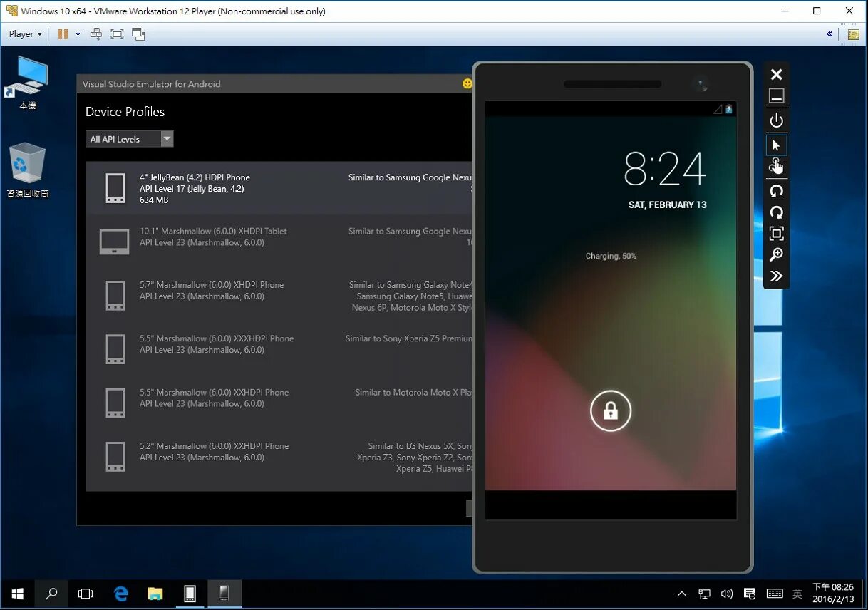The height and width of the screenshot is (610, 868).
Task: Click the smiley feedback icon
Action: pyautogui.click(x=467, y=83)
